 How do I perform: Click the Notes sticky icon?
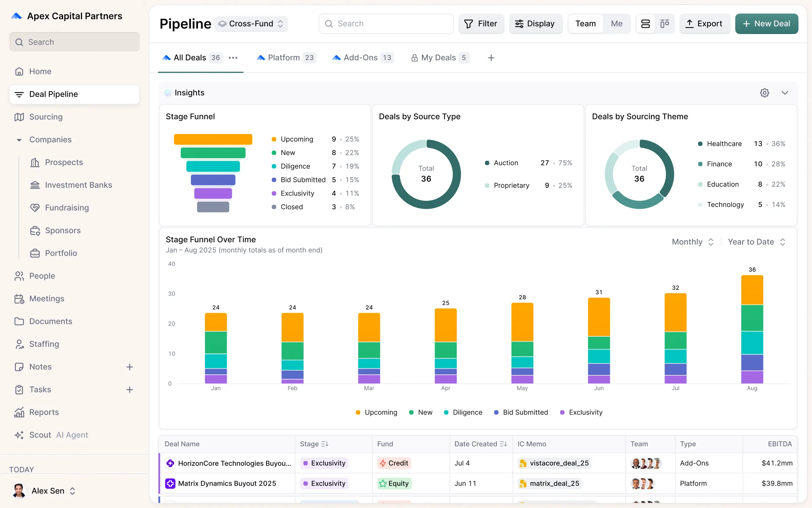[x=19, y=366]
